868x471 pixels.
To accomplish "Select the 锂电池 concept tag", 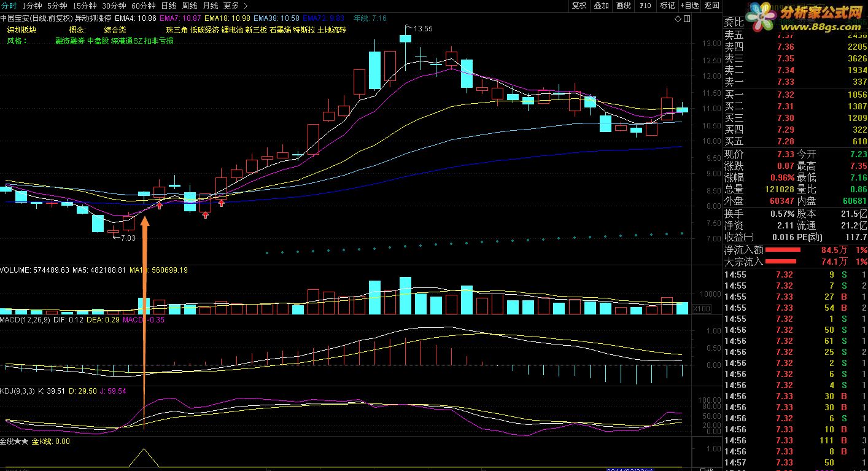I will pos(232,29).
